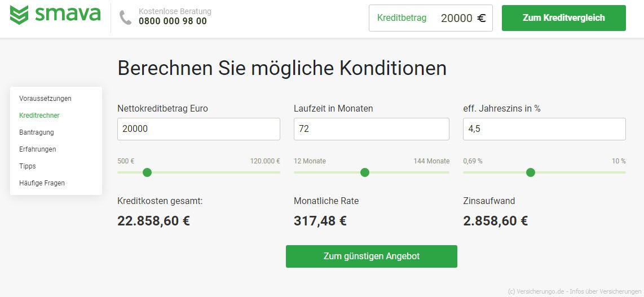Screen dimensions: 644x297
Task: Click the Laufzeit slider handle
Action: point(365,172)
